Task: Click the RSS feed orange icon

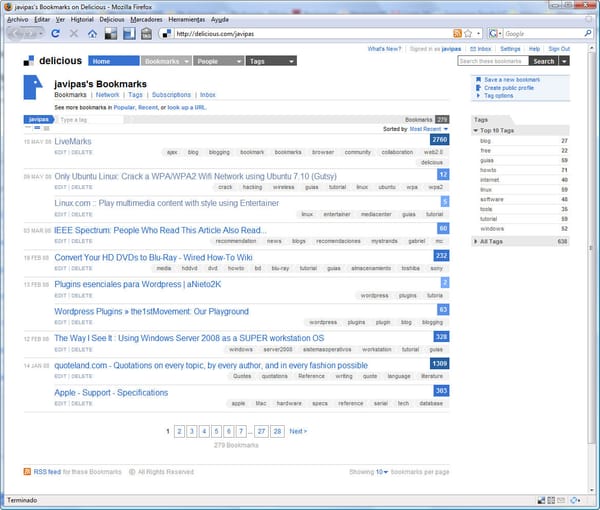Action: click(x=27, y=471)
